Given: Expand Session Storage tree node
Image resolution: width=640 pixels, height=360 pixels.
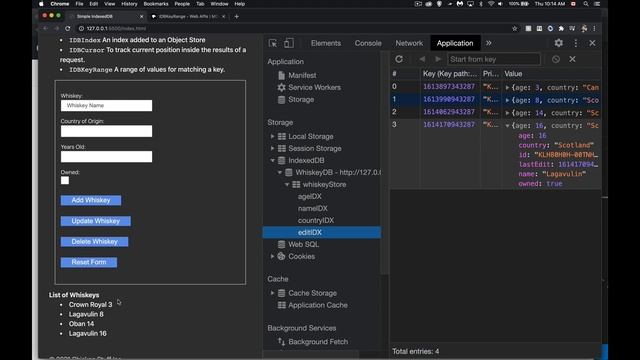Looking at the screenshot, I should (272, 148).
